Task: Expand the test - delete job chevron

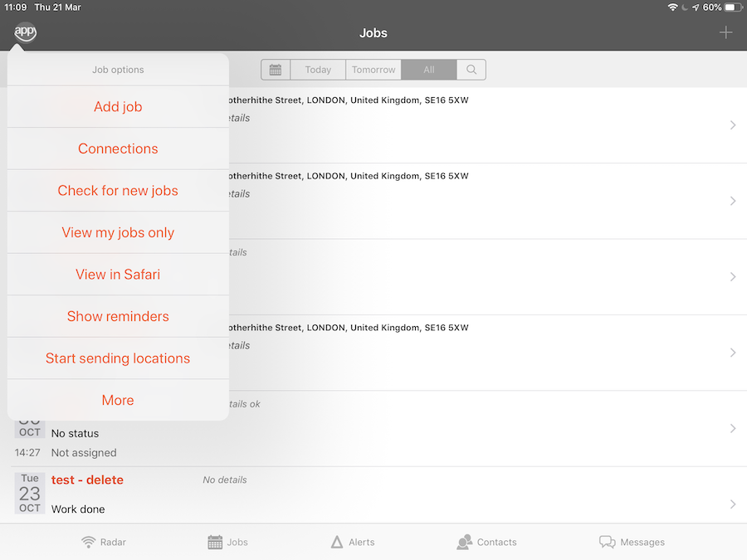Action: tap(732, 504)
